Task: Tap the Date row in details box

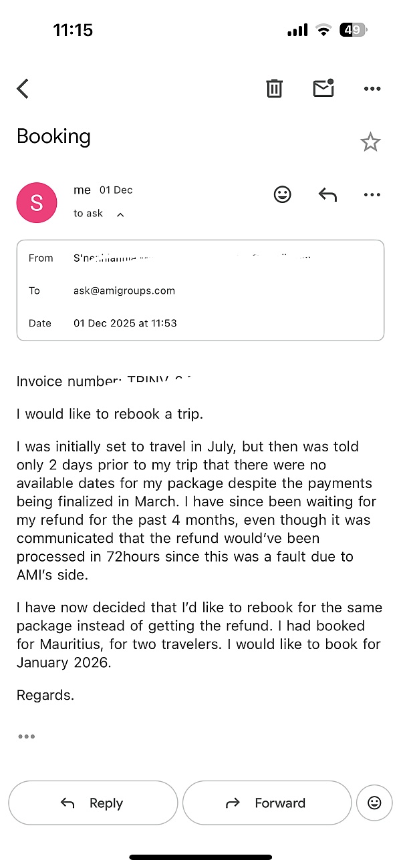Action: [x=125, y=323]
